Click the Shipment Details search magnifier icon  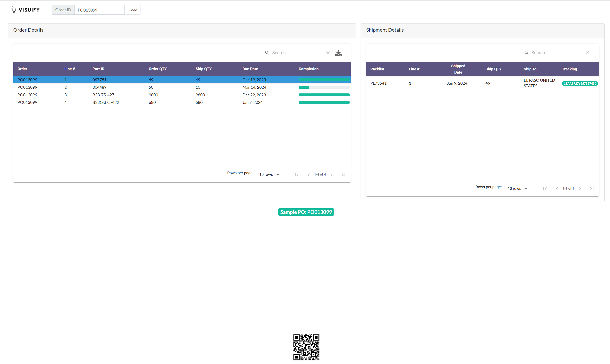click(x=526, y=53)
